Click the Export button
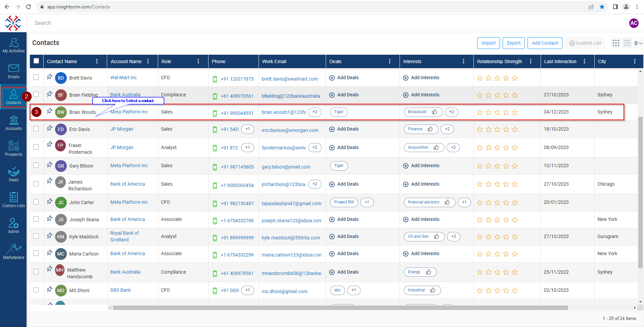Viewport: 644px width, 327px height. [x=514, y=43]
